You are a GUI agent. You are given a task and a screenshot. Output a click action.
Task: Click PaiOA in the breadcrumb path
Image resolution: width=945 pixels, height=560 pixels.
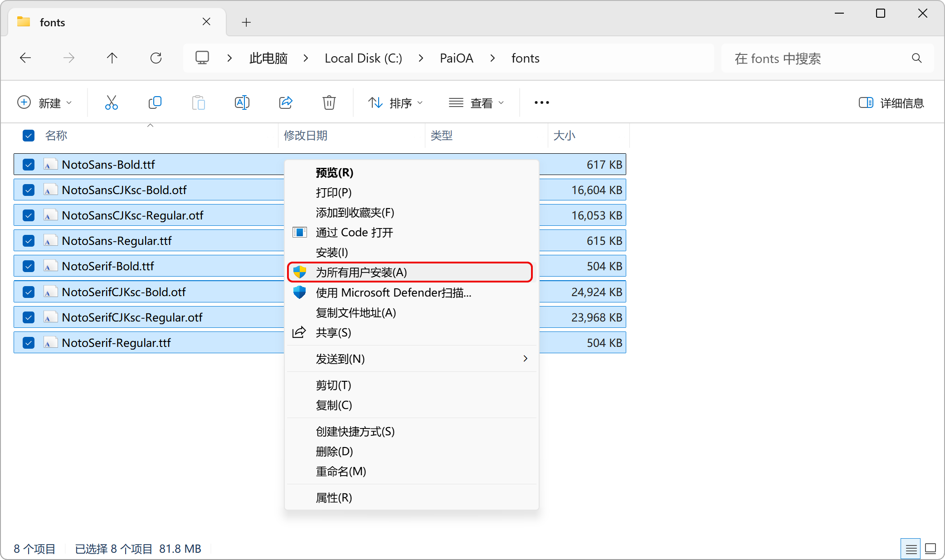pyautogui.click(x=456, y=58)
